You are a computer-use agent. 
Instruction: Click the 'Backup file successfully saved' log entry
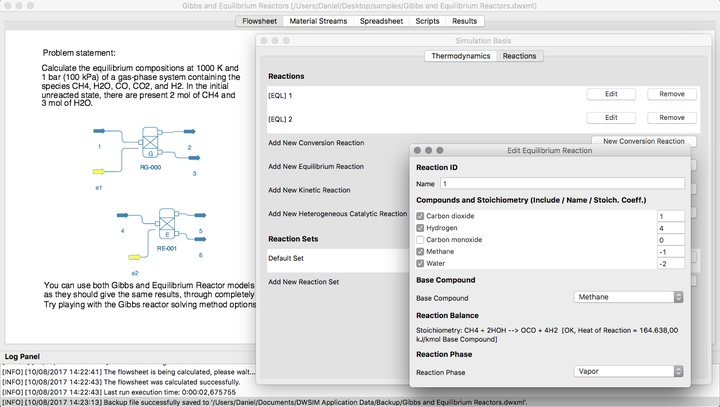coord(264,402)
